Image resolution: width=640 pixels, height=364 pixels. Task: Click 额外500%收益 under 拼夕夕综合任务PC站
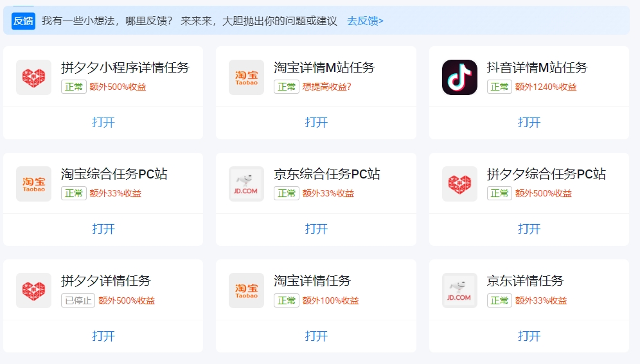pyautogui.click(x=543, y=193)
